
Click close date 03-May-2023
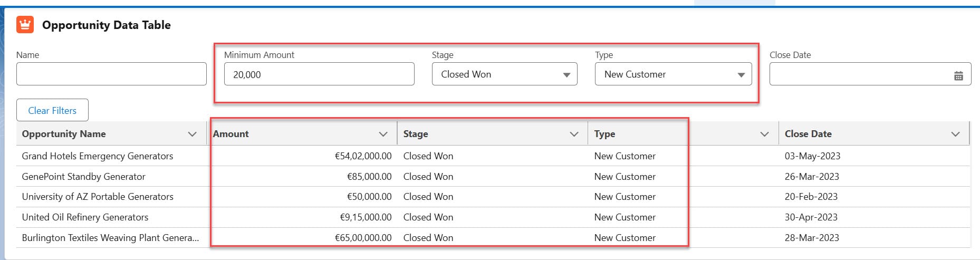[x=812, y=156]
